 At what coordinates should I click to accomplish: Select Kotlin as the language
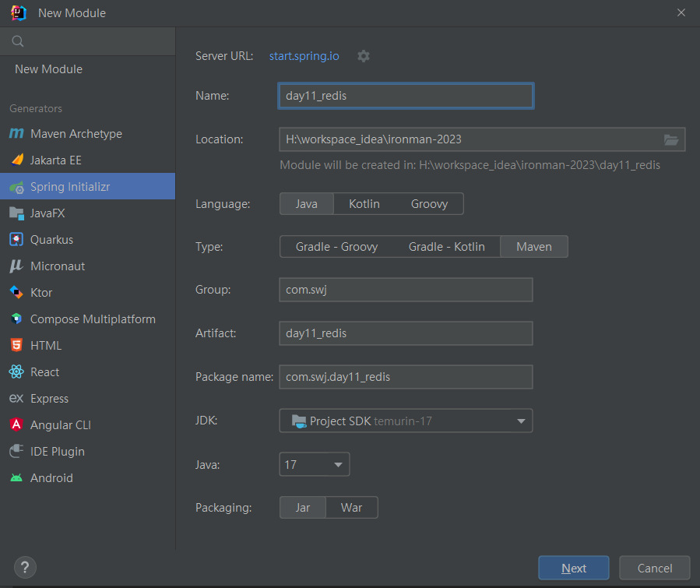[364, 204]
